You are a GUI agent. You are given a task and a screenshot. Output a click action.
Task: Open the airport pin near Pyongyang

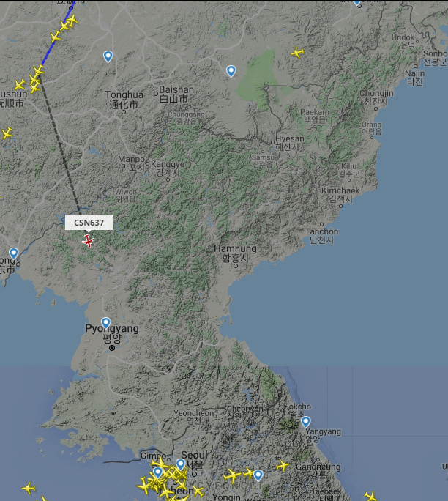(105, 323)
